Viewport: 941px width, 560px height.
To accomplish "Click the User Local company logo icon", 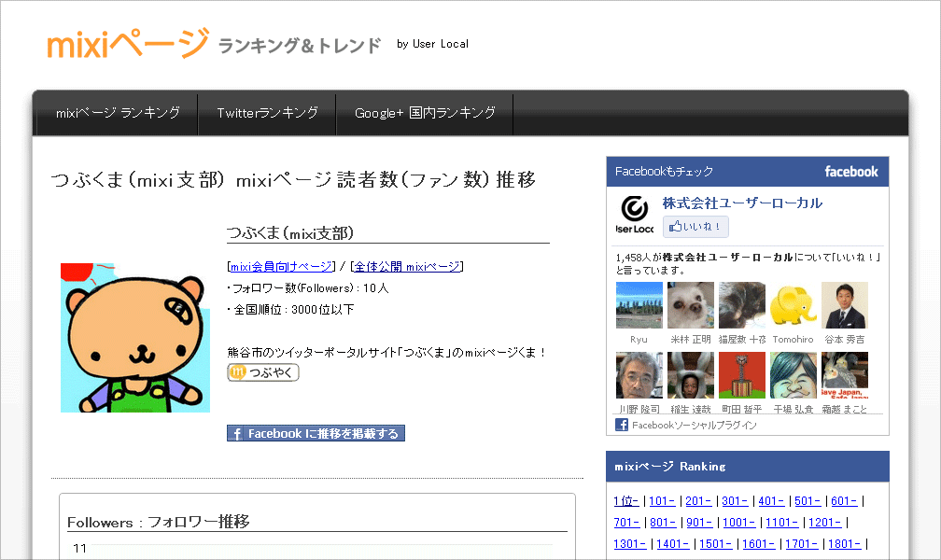I will click(635, 215).
